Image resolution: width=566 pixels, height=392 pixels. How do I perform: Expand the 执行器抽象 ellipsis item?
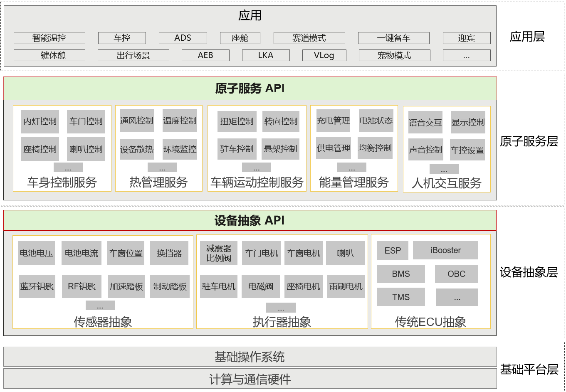[282, 308]
